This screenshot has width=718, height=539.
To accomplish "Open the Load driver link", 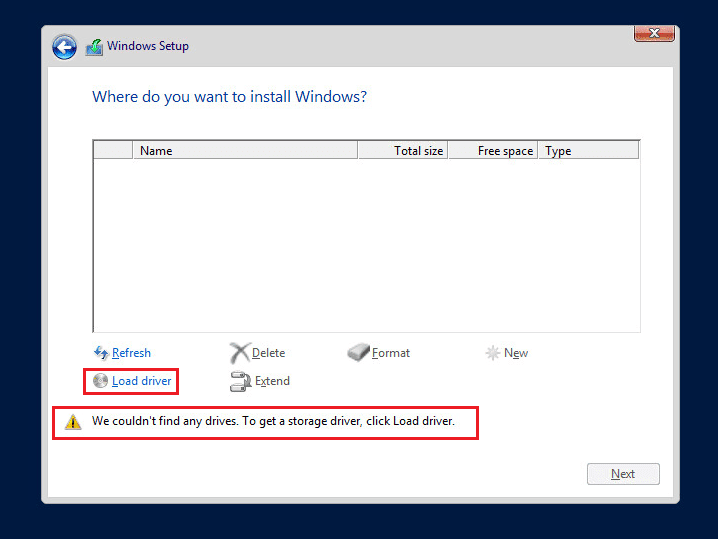I will tap(141, 381).
